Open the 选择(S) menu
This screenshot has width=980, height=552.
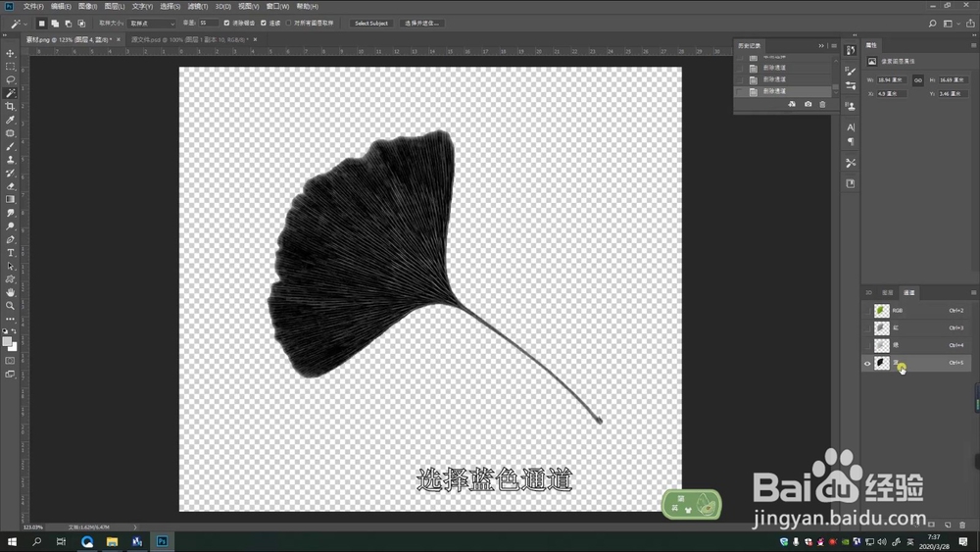click(170, 6)
